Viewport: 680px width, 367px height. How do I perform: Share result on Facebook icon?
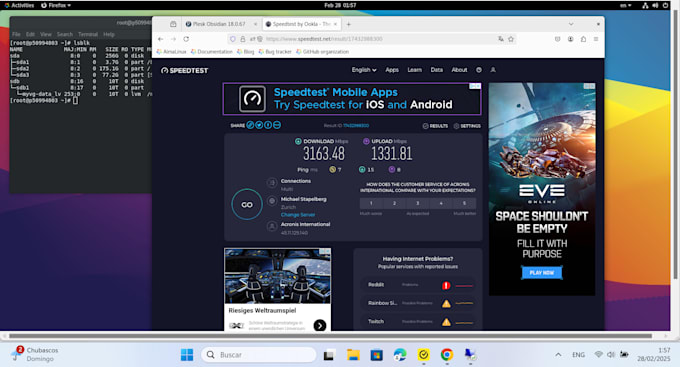pyautogui.click(x=268, y=125)
